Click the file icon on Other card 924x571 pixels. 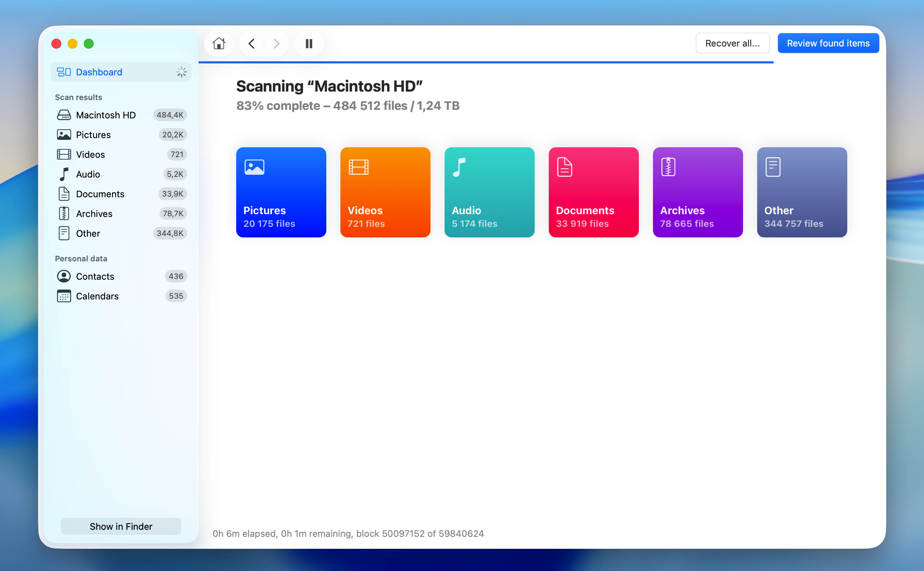click(x=773, y=167)
